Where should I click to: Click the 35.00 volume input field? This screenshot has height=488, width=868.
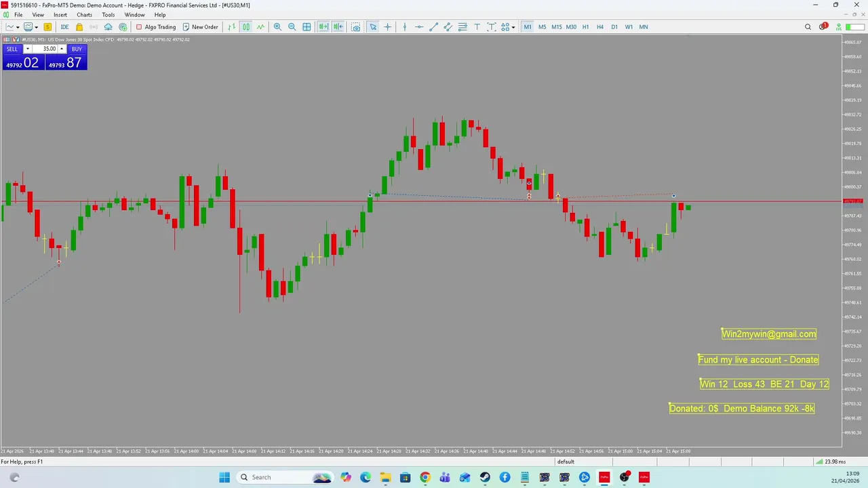tap(45, 49)
